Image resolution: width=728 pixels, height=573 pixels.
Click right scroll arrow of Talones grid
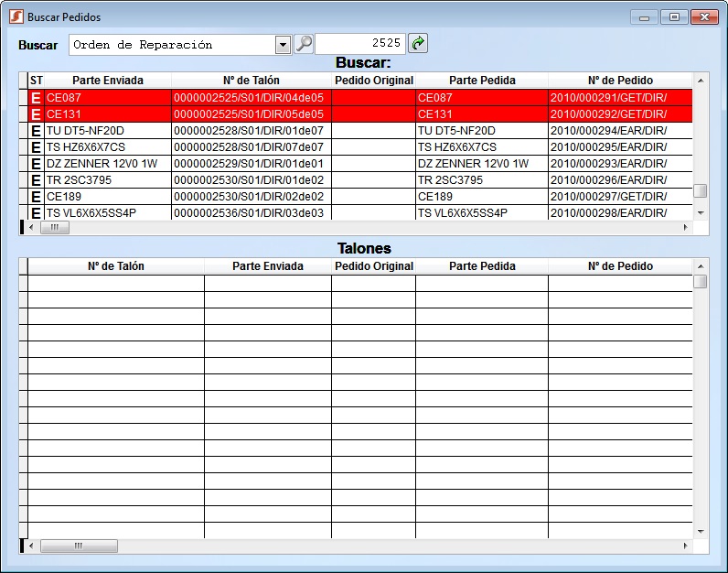pos(685,546)
